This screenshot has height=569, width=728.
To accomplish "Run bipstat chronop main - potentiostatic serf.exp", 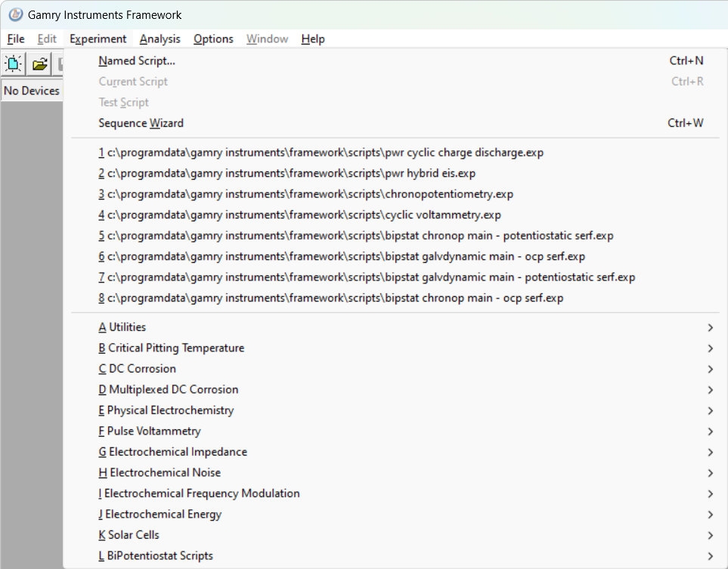I will (395, 236).
